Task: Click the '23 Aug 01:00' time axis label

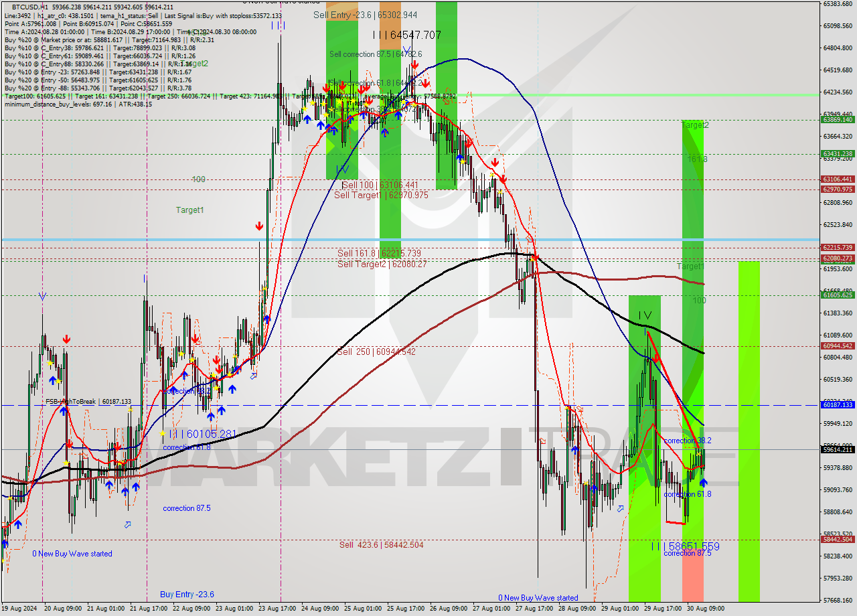Action: [x=234, y=609]
